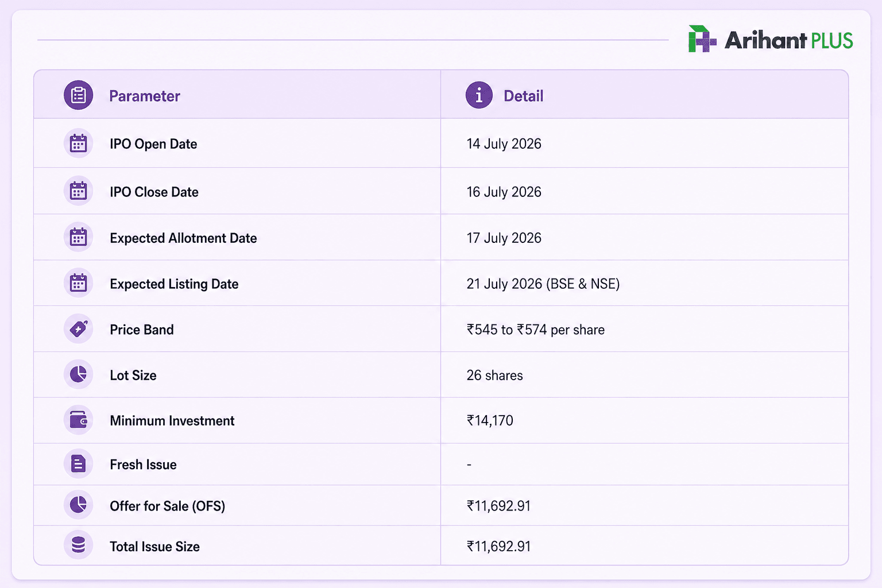
Task: Click the value 17 July 2026
Action: point(504,238)
